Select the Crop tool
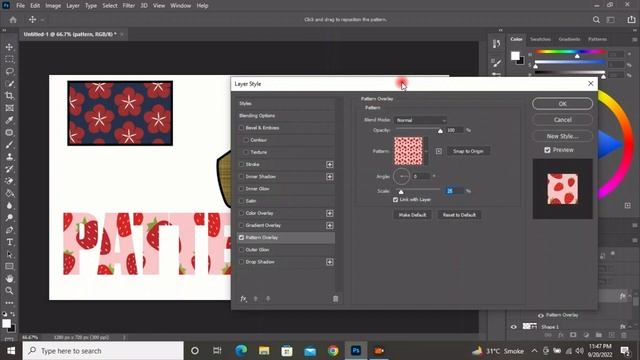Image resolution: width=640 pixels, height=360 pixels. [x=9, y=96]
